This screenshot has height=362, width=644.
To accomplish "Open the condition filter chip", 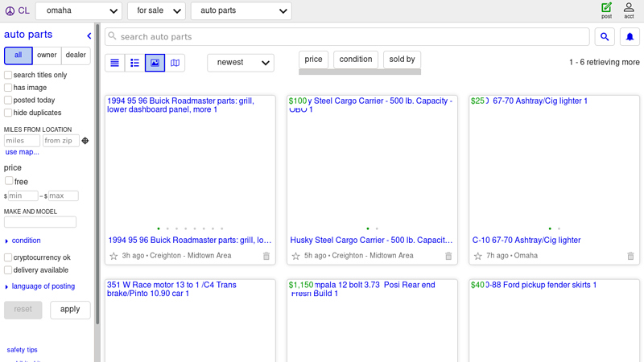I will point(356,60).
